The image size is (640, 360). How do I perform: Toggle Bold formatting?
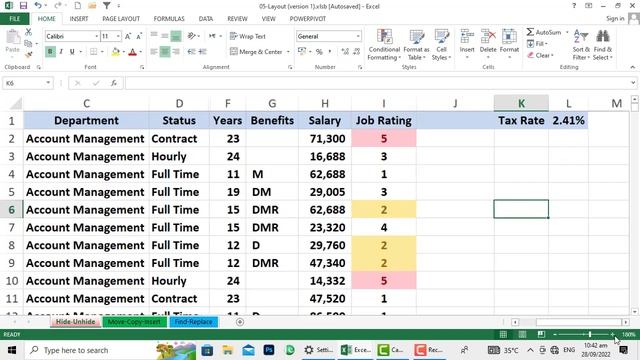[50, 52]
